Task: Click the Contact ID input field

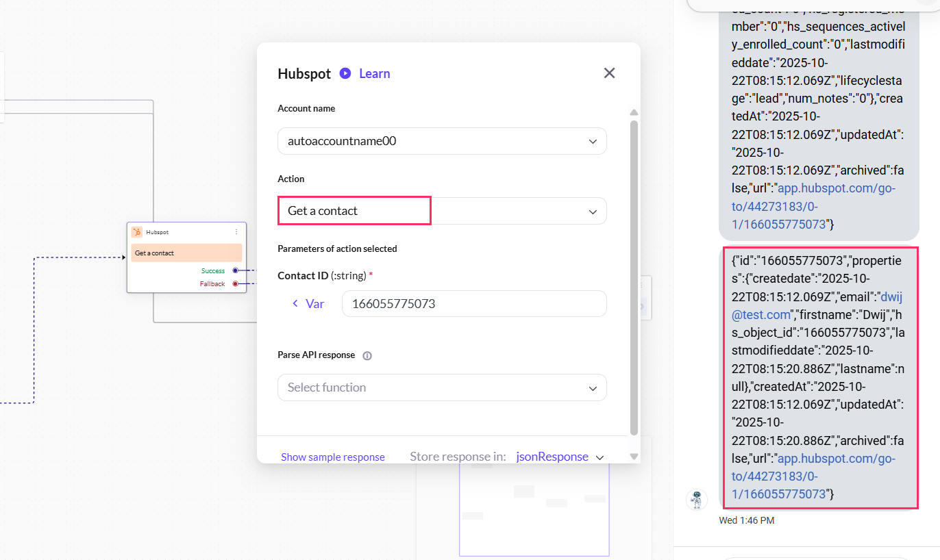Action: [473, 303]
